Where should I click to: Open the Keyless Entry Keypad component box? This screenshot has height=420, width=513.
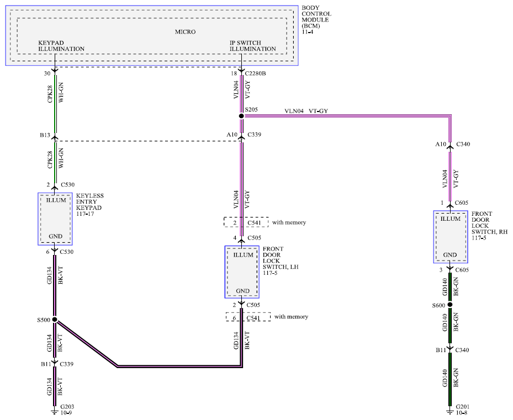coord(55,219)
